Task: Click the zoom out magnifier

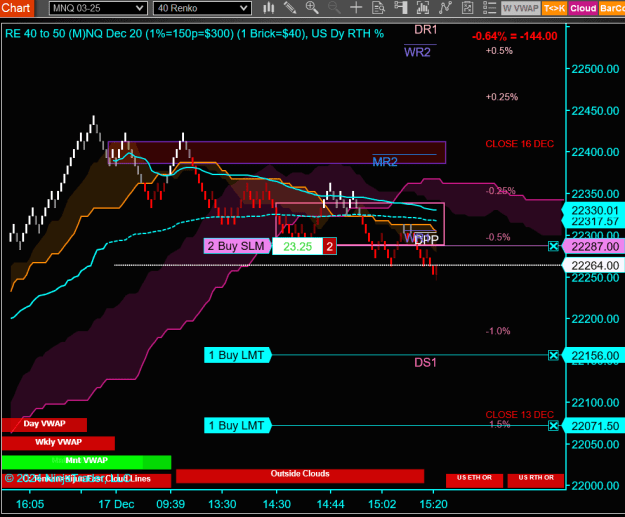Action: pyautogui.click(x=334, y=8)
